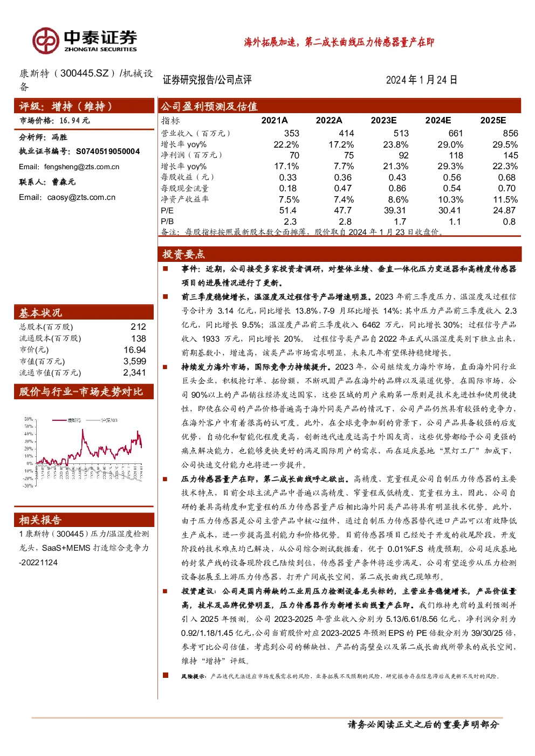This screenshot has height=756, width=535.
Task: Click the 每股收益 (元) row label
Action: pyautogui.click(x=188, y=177)
